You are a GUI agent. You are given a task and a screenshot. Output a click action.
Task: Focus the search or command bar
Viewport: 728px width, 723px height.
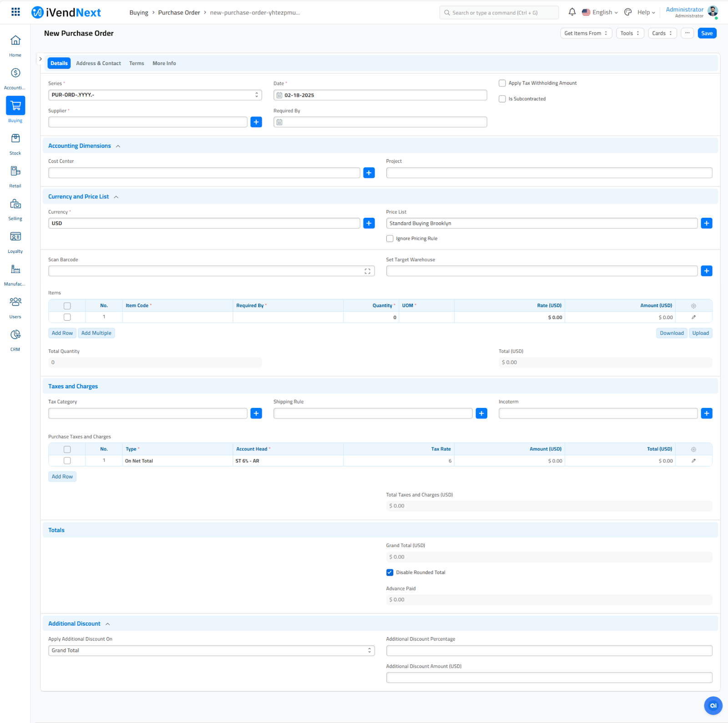(499, 13)
